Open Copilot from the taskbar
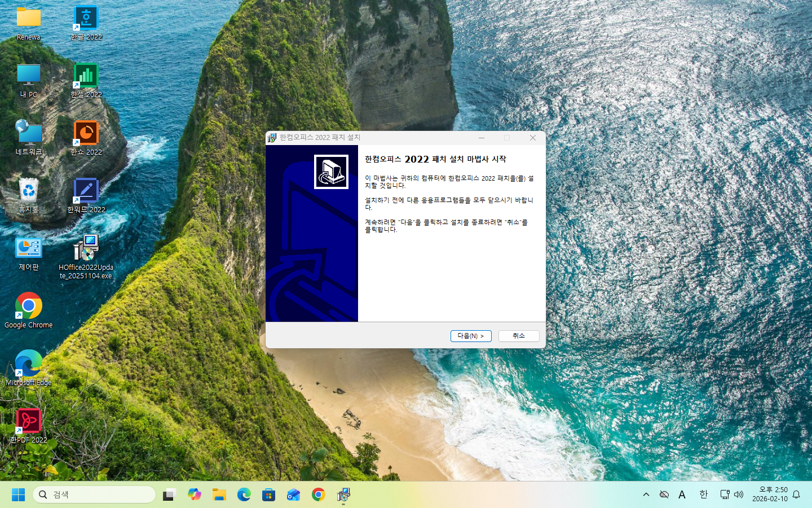The height and width of the screenshot is (508, 812). click(195, 494)
